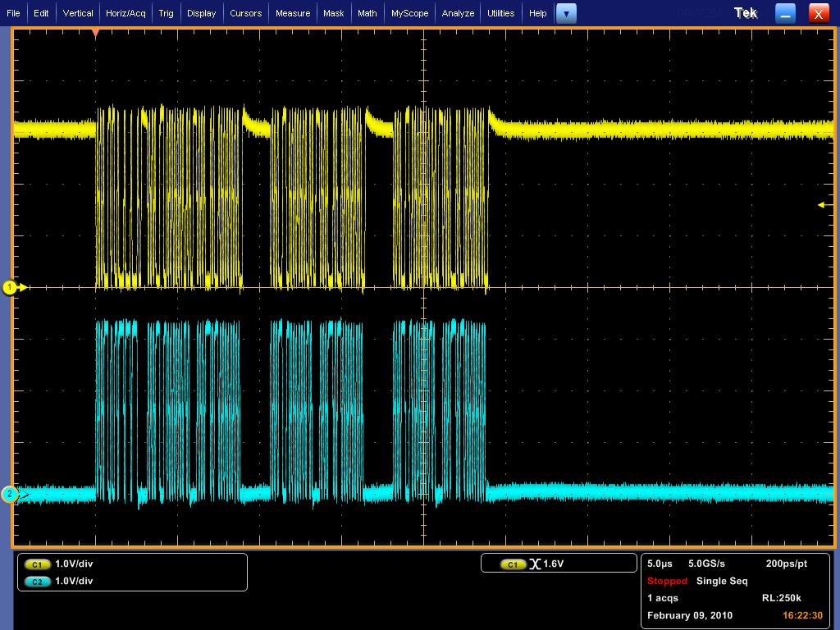The image size is (840, 630).
Task: Click the Tek logo
Action: pos(746,13)
